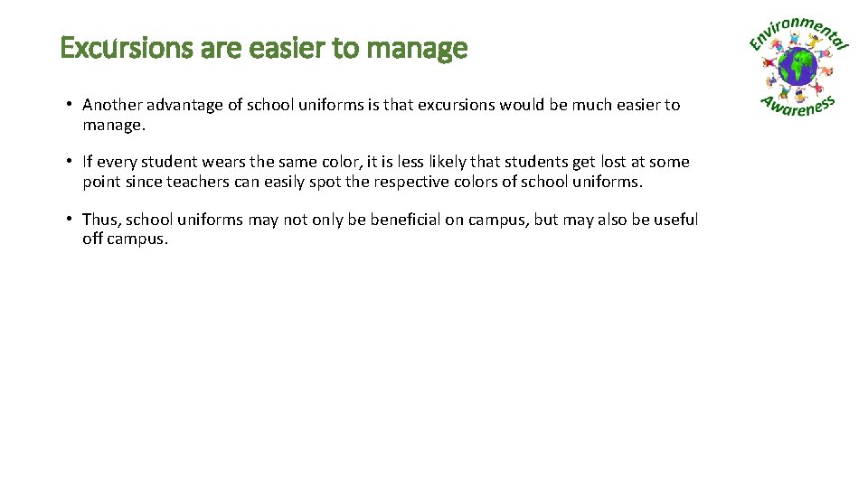
Task: Click the words 'off campus.' in the last bullet
Action: [125, 239]
